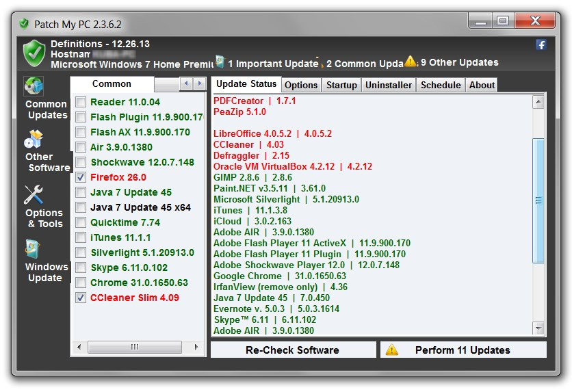Screen dimensions: 572x392
Task: Click the Windows update icon near Important Update
Action: coord(220,62)
